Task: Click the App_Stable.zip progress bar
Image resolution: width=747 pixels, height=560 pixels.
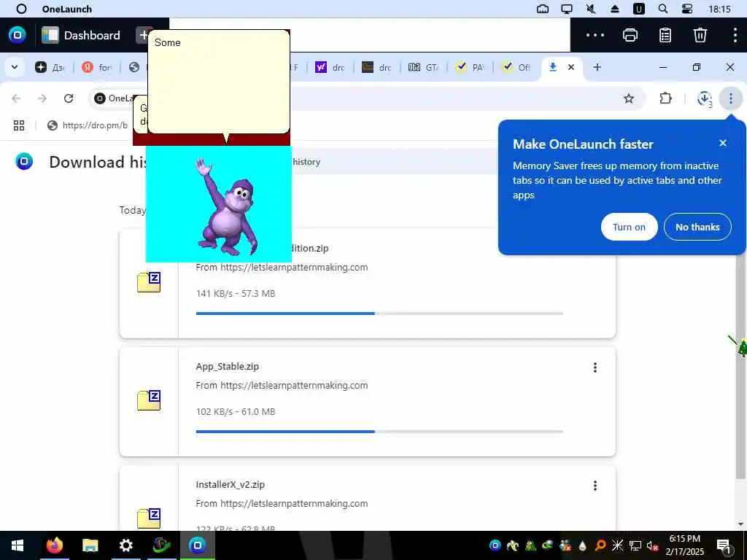Action: pos(379,432)
